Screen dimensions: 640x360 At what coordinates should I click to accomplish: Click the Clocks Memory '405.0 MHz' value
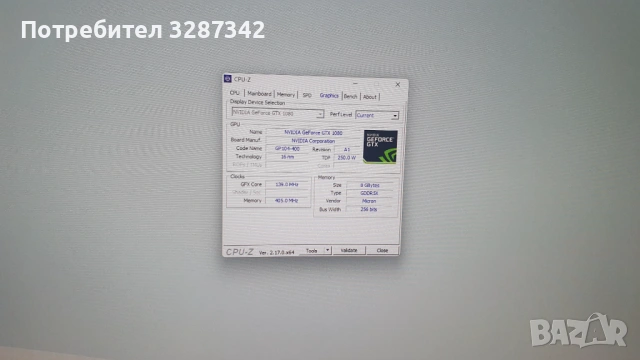tap(287, 201)
